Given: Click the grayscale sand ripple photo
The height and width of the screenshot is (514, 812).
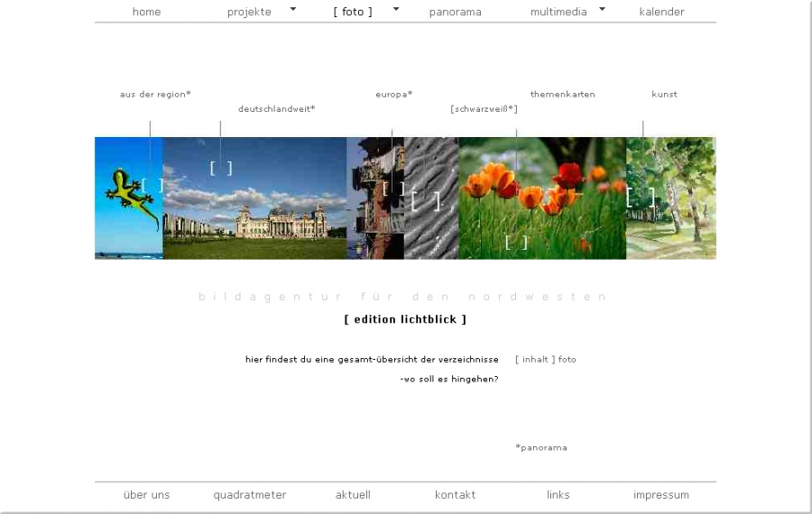Looking at the screenshot, I should pos(431,198).
